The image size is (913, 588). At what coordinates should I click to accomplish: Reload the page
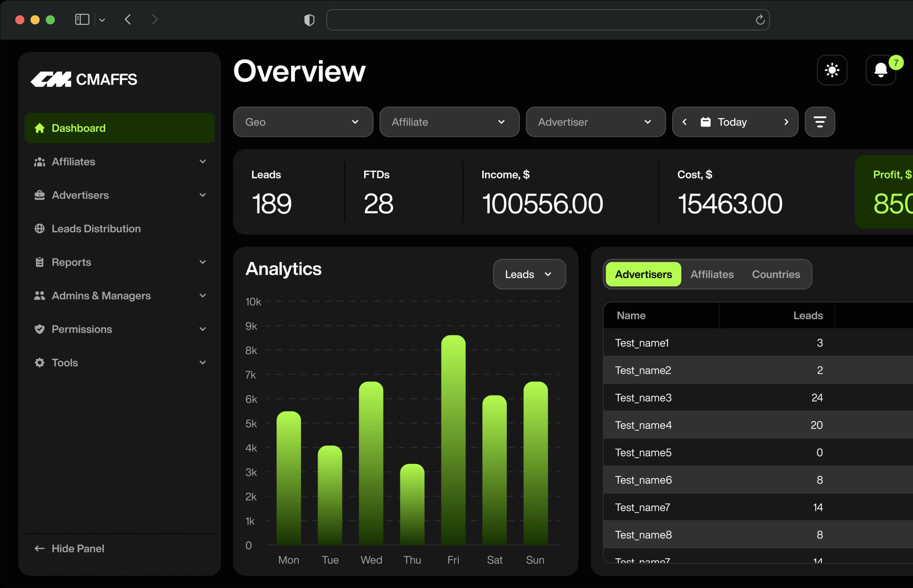click(x=760, y=19)
